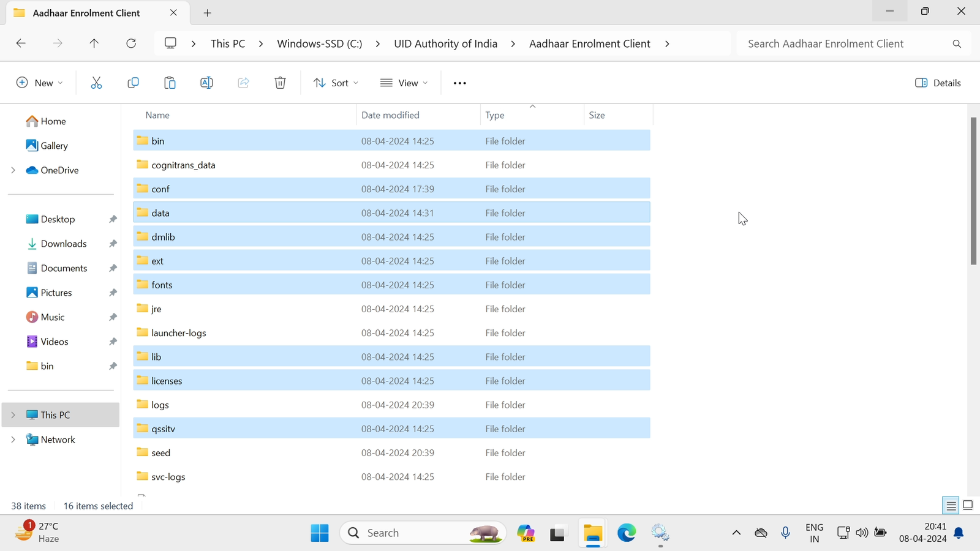Sort by Size column header
The image size is (980, 551).
(x=597, y=115)
